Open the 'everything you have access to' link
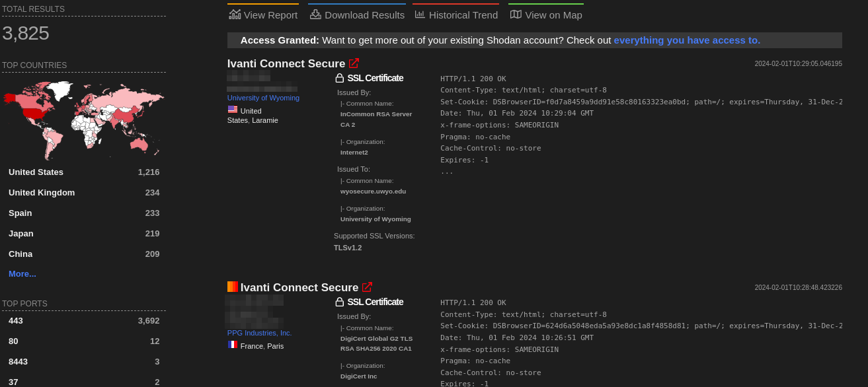This screenshot has width=868, height=387. (686, 40)
